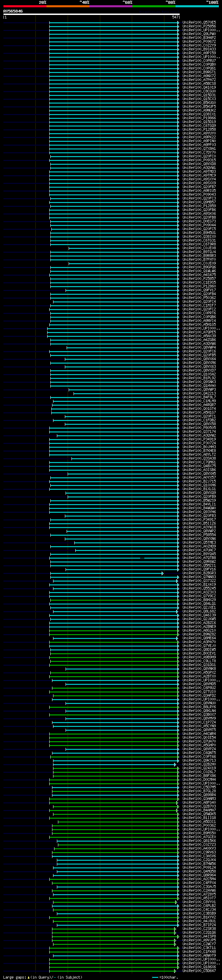Select hit label UniRef100_C3ASV6
The image size is (222, 980).
click(199, 856)
